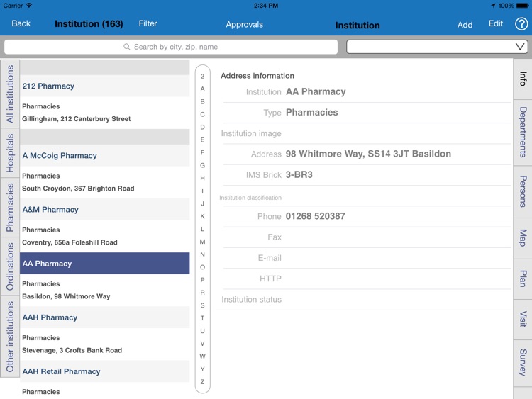Add a new institution
Viewport: 532px width, 399px height.
pyautogui.click(x=465, y=25)
